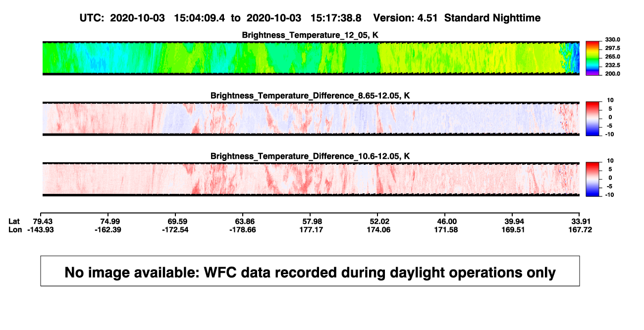
Task: Click the Brightness_Temperature_Difference_8.65-12.05 title
Action: [x=310, y=95]
